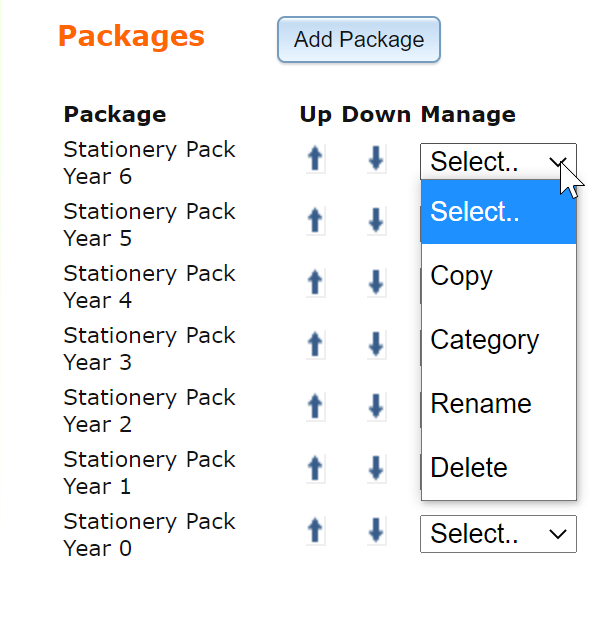
Task: Choose Category from the Manage menu
Action: coord(499,339)
